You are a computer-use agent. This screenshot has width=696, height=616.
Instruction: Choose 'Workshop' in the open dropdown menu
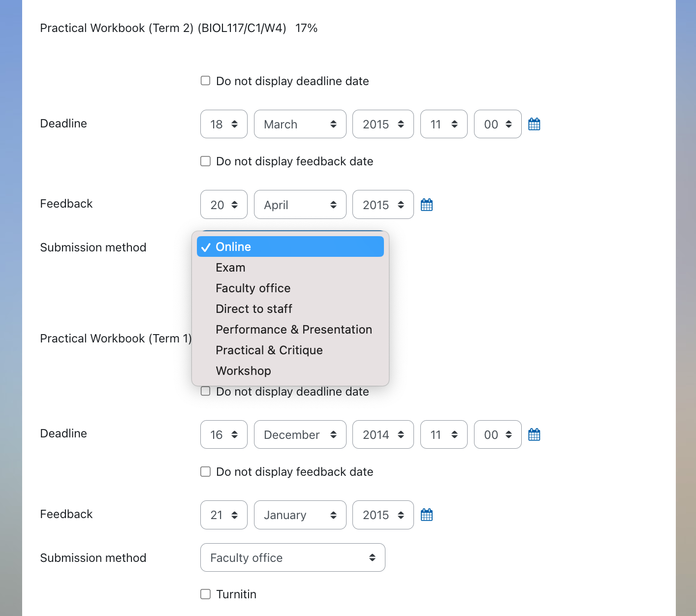click(x=243, y=370)
